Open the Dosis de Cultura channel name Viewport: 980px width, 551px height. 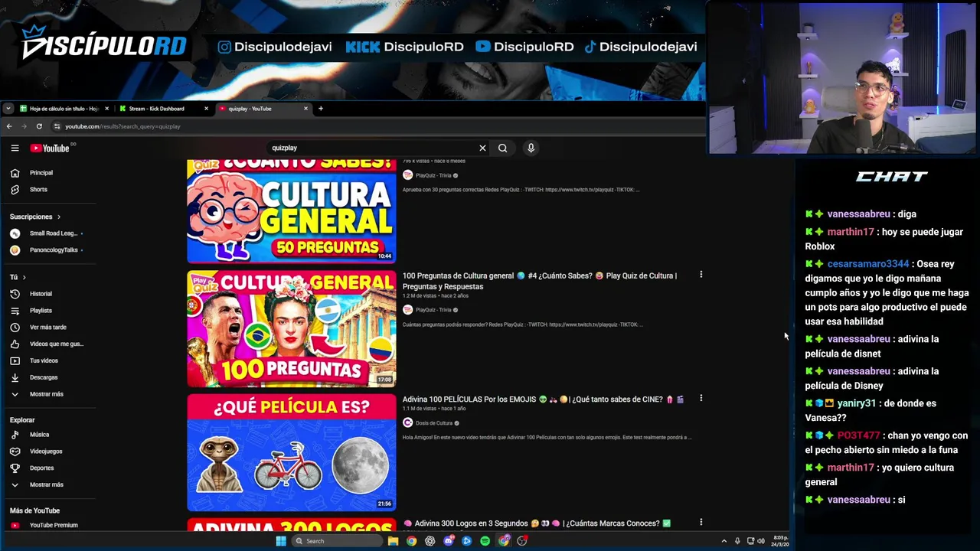(434, 423)
